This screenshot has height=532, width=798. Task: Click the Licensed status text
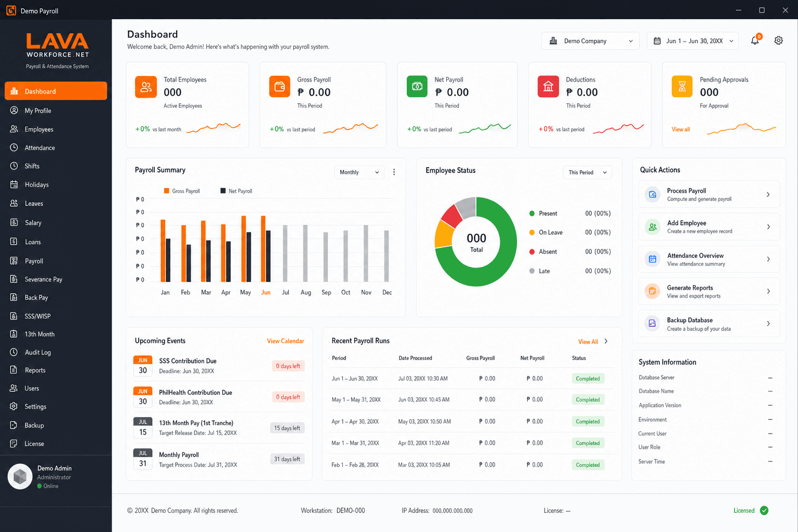pyautogui.click(x=744, y=511)
